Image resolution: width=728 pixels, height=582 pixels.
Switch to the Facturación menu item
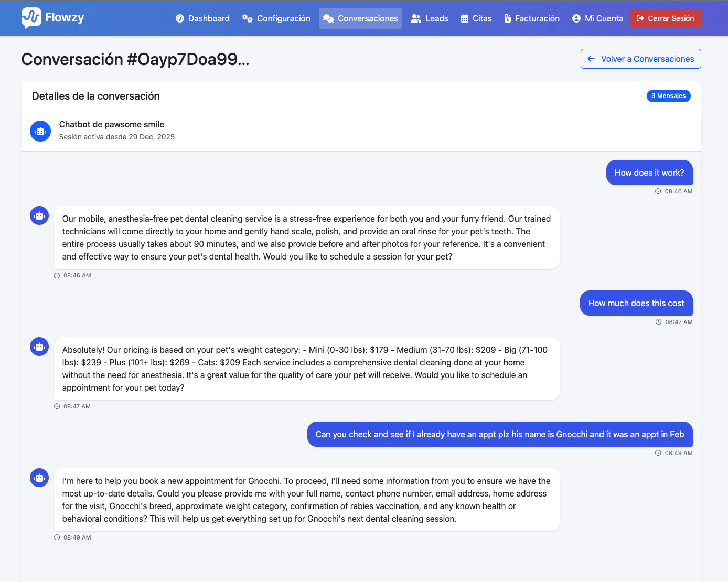pyautogui.click(x=531, y=18)
